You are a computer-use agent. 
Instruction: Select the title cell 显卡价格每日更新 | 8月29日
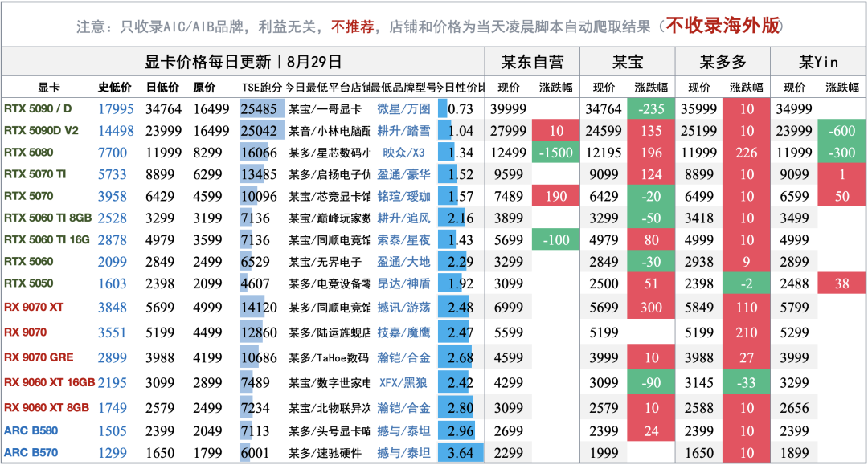pyautogui.click(x=243, y=62)
